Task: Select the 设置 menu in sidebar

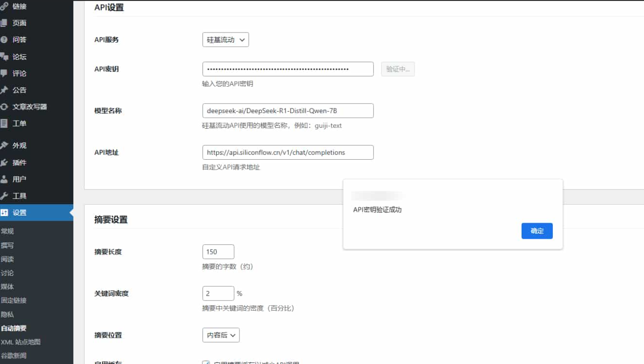Action: (19, 213)
